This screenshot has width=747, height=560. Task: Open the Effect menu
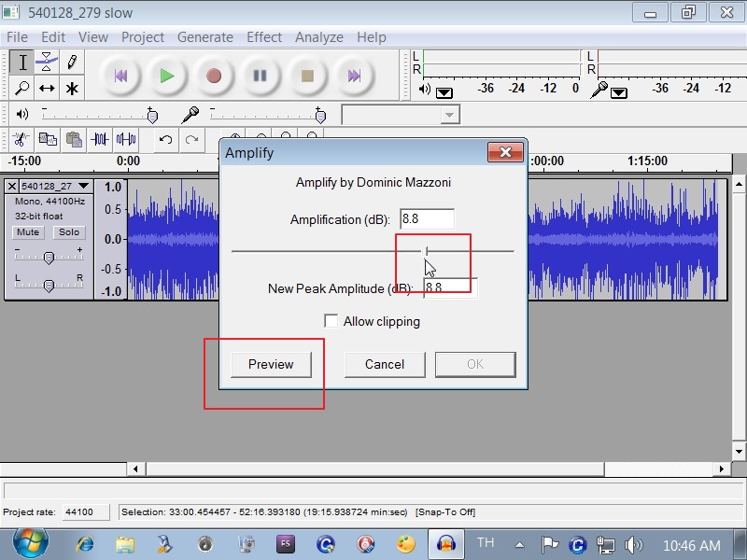click(x=264, y=37)
